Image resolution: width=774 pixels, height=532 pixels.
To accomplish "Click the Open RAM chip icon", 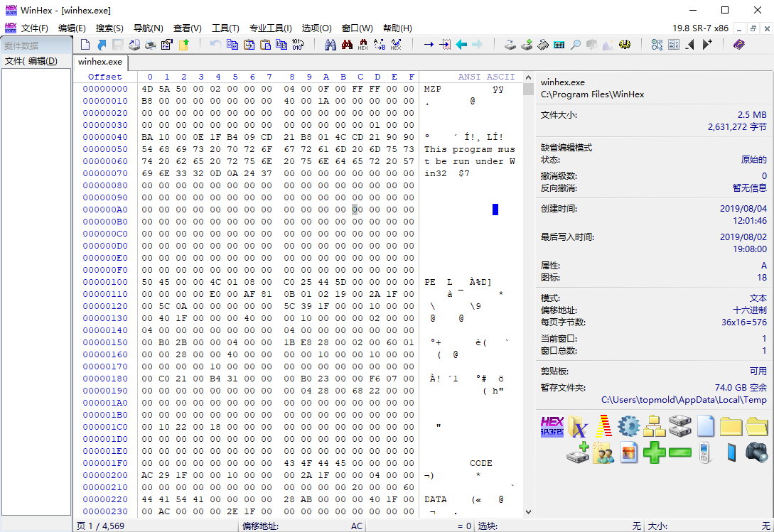I will [x=543, y=45].
